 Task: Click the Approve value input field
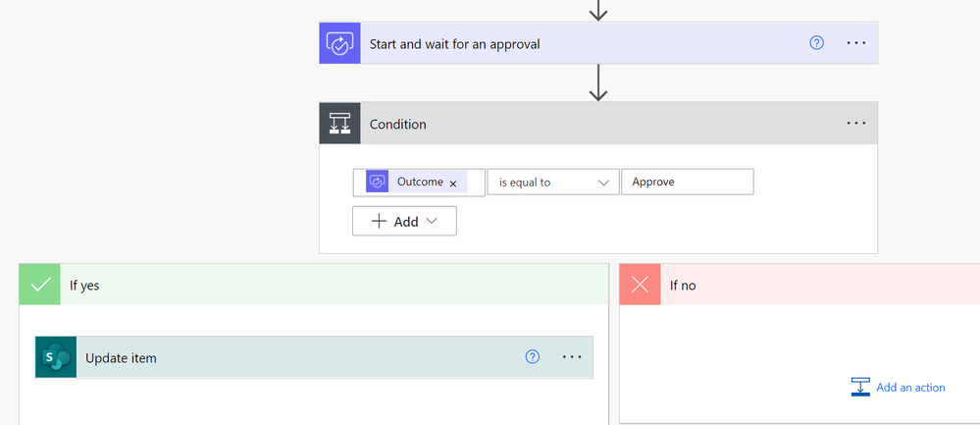point(687,183)
